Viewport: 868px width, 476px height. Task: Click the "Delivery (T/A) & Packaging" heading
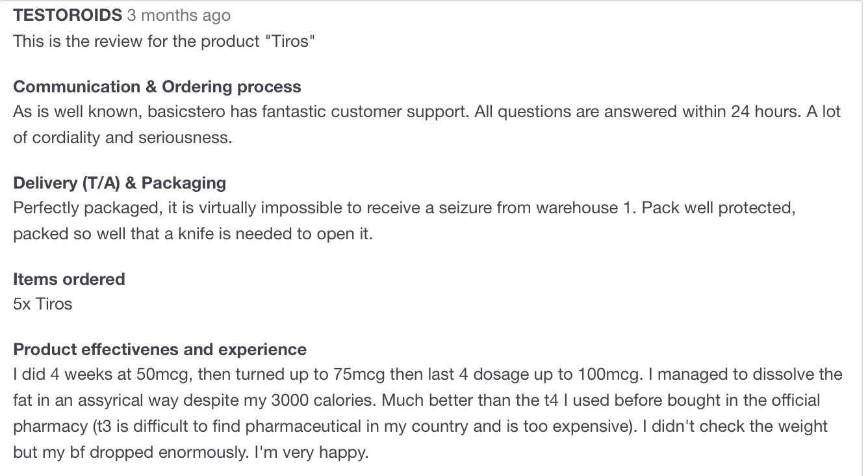pos(120,183)
